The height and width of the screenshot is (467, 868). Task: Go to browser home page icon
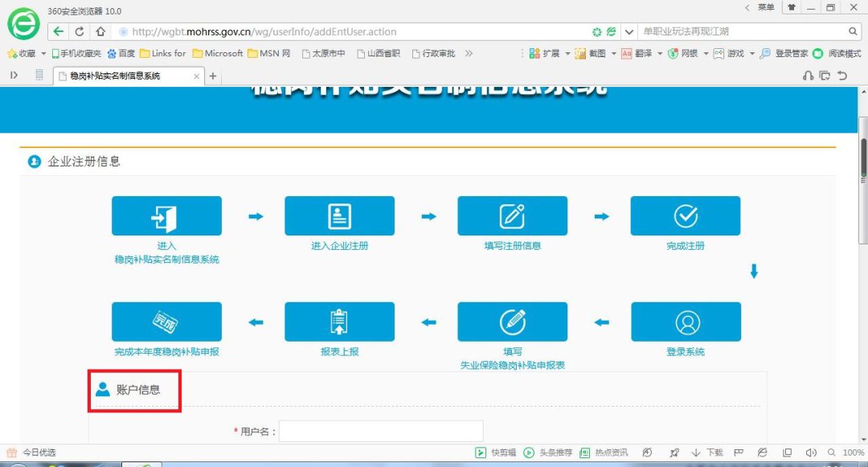tap(100, 32)
